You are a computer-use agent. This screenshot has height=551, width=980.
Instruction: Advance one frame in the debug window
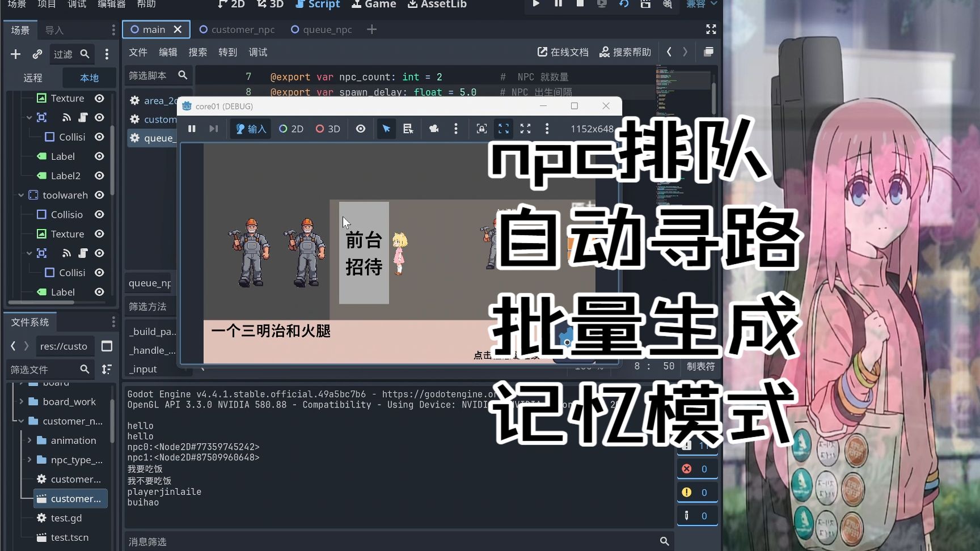pyautogui.click(x=213, y=129)
